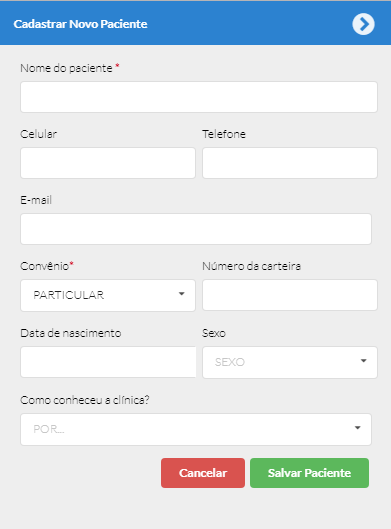Click the E-mail input field

[x=196, y=229]
